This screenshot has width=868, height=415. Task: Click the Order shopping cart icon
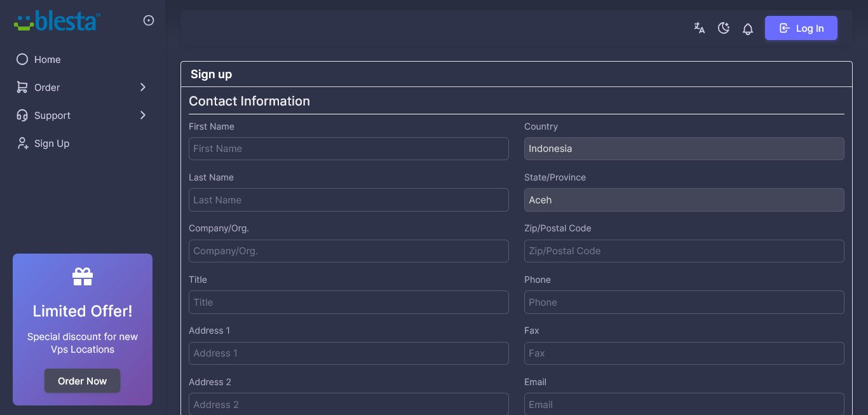tap(22, 88)
